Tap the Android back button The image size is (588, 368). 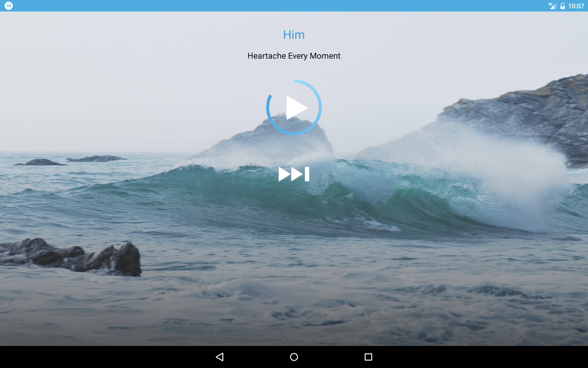[220, 357]
